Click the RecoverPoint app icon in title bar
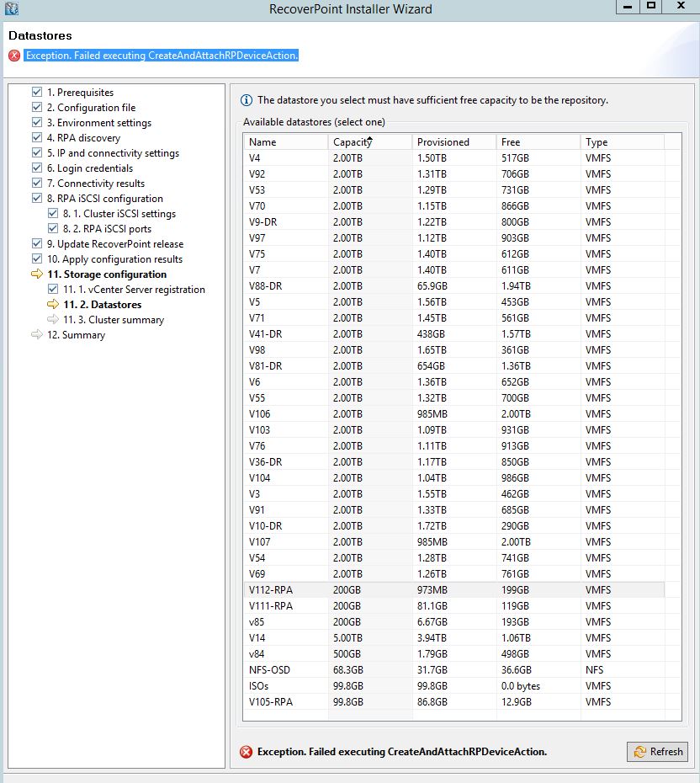700x783 pixels. (12, 8)
